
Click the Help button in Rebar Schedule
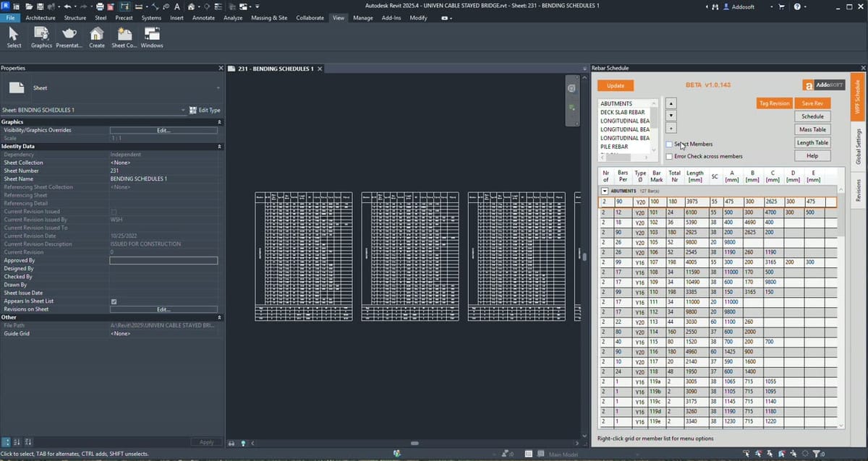click(813, 155)
